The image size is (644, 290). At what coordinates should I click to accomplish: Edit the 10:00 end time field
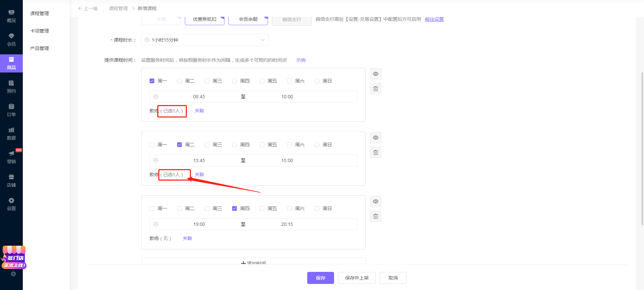[x=287, y=97]
